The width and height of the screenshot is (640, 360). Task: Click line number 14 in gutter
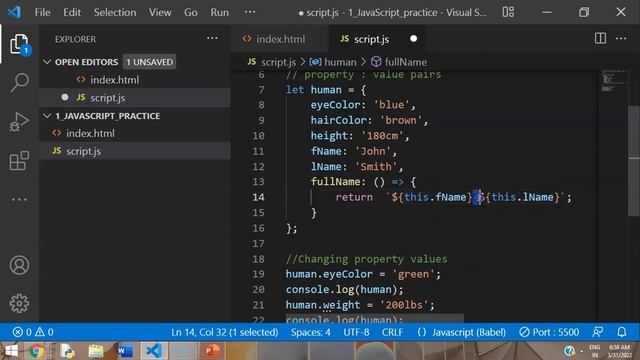tap(258, 197)
